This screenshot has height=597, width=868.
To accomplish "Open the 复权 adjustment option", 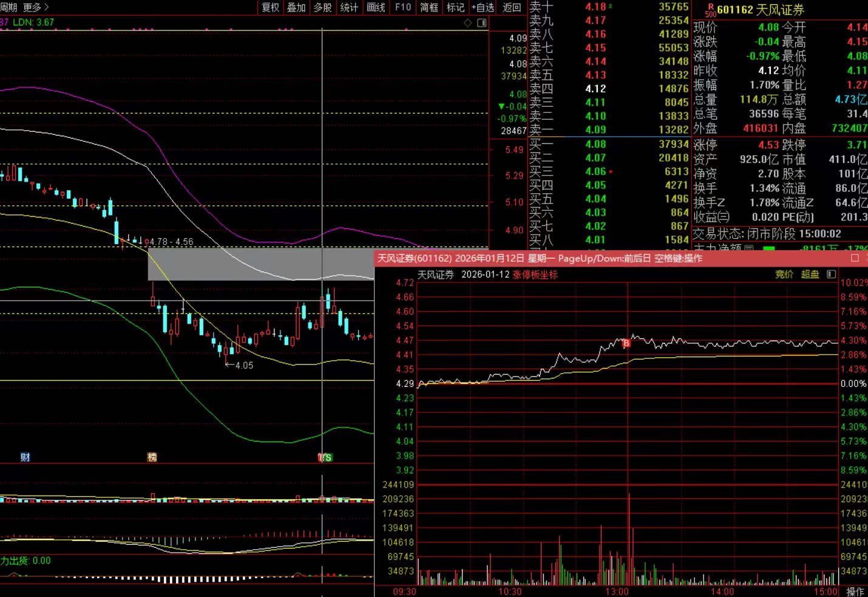I will tap(270, 7).
